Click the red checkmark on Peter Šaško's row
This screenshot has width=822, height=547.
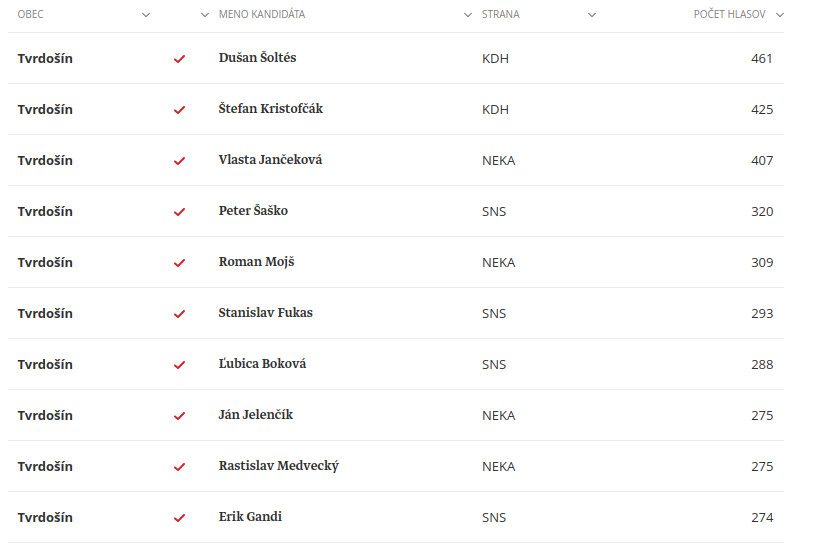point(180,212)
